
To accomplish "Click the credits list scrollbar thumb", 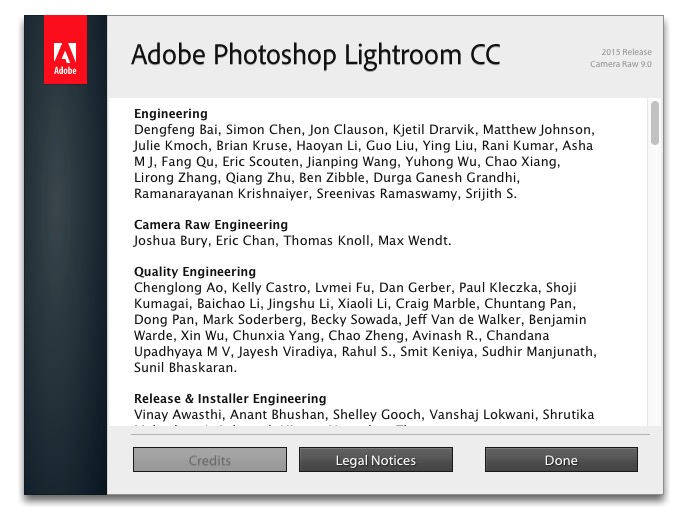I will [x=655, y=122].
